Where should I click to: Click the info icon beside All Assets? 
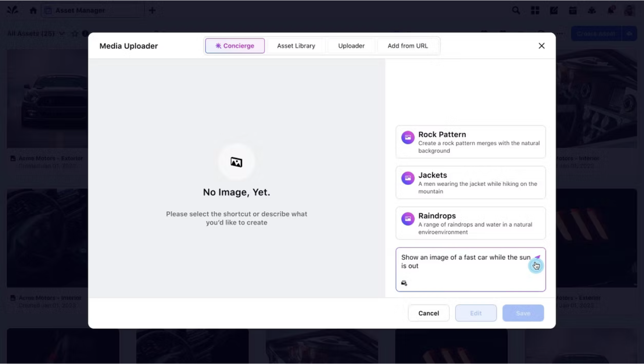point(85,33)
